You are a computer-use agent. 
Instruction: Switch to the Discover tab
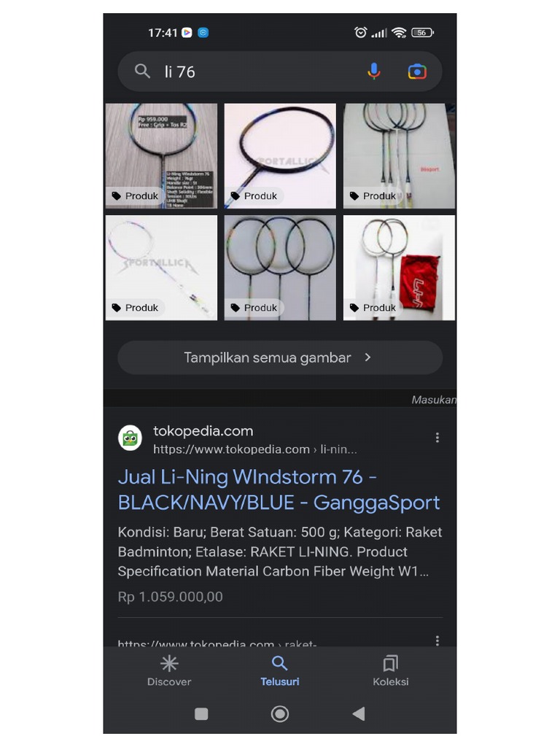click(x=169, y=671)
